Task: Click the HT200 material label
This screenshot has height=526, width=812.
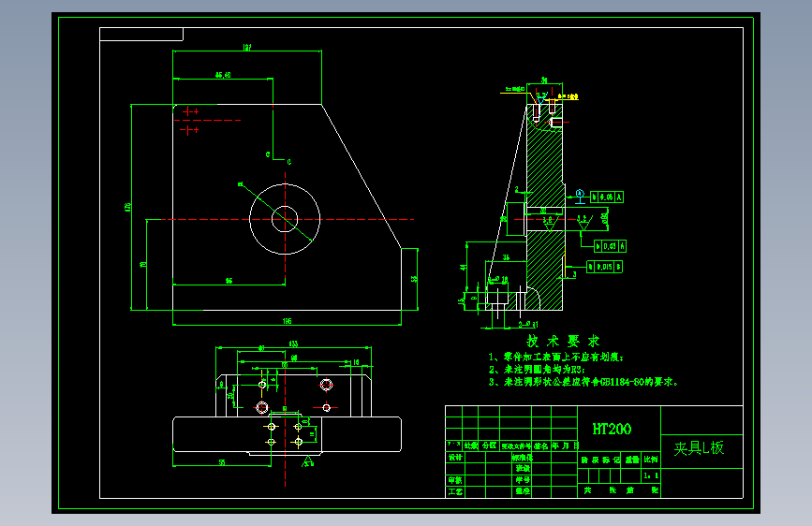Action: click(x=612, y=430)
